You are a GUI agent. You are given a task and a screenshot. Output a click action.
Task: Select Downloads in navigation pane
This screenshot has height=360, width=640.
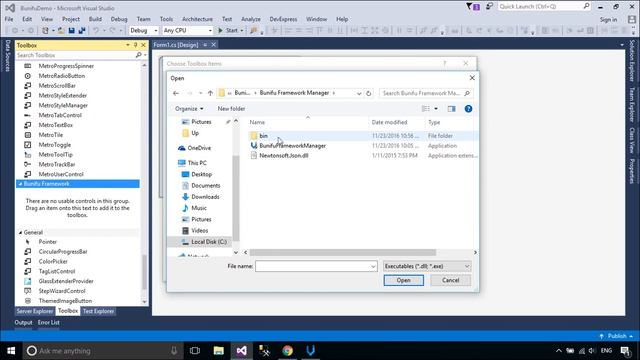coord(205,197)
